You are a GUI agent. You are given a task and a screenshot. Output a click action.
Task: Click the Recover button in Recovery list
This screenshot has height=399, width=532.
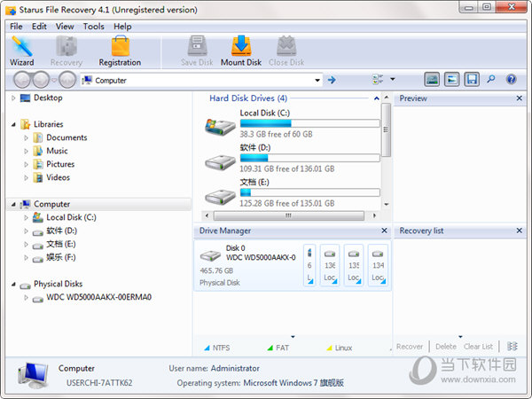coord(410,347)
